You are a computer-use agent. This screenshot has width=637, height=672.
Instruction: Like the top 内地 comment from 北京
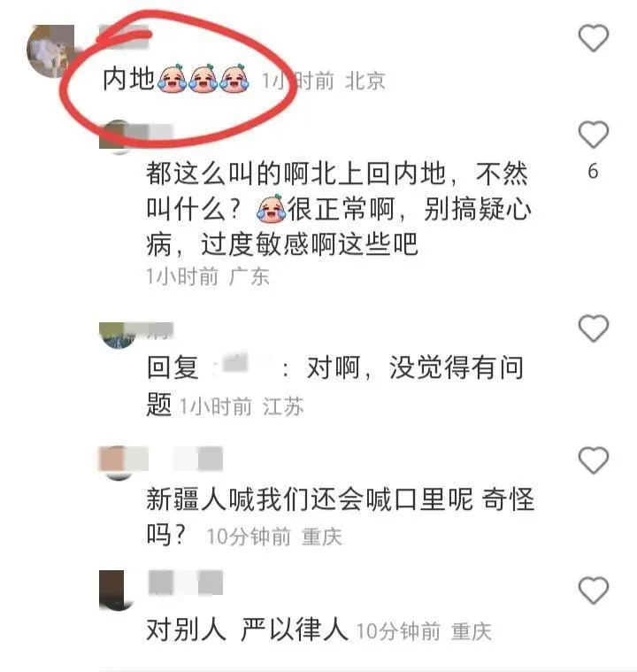pyautogui.click(x=594, y=38)
